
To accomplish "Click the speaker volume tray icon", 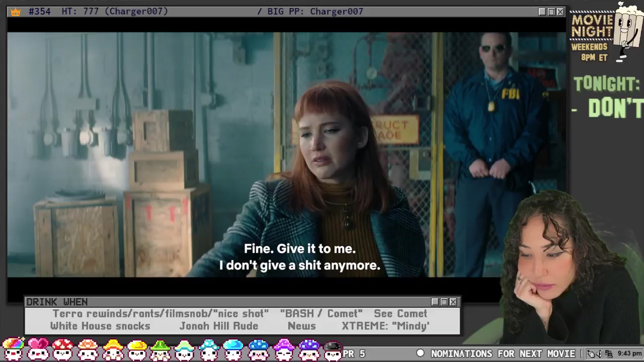I will coord(600,354).
